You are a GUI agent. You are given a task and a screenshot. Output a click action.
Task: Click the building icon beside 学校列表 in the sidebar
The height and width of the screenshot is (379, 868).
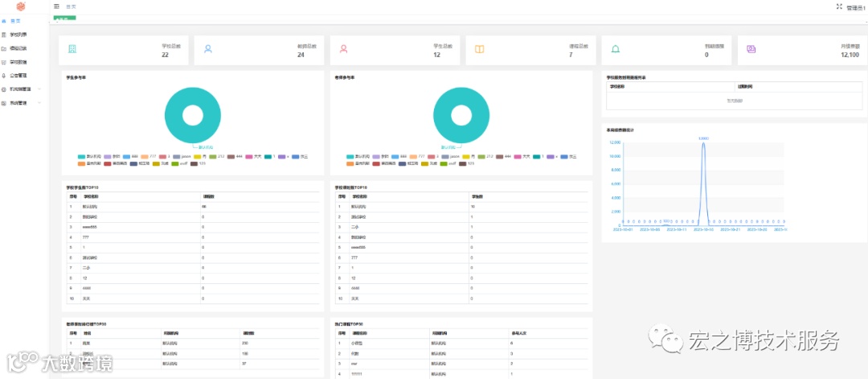click(4, 35)
